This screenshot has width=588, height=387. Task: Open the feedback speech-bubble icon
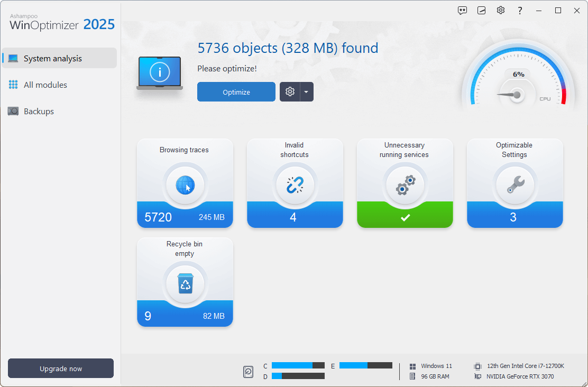coord(462,10)
